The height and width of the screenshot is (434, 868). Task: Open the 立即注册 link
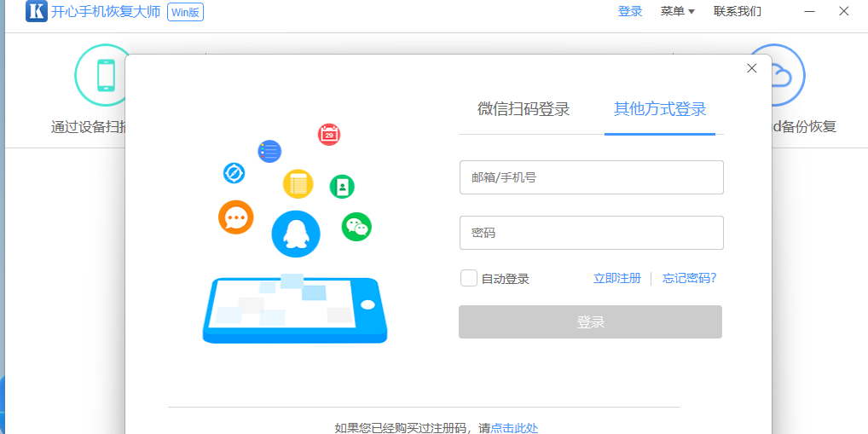pos(616,278)
